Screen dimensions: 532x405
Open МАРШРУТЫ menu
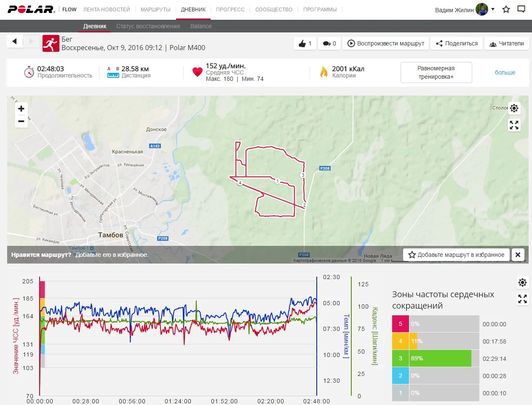(x=155, y=9)
